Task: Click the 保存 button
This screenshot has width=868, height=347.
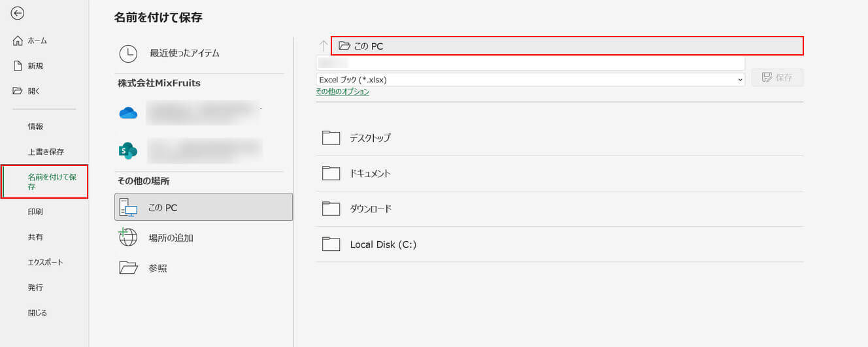Action: (777, 78)
